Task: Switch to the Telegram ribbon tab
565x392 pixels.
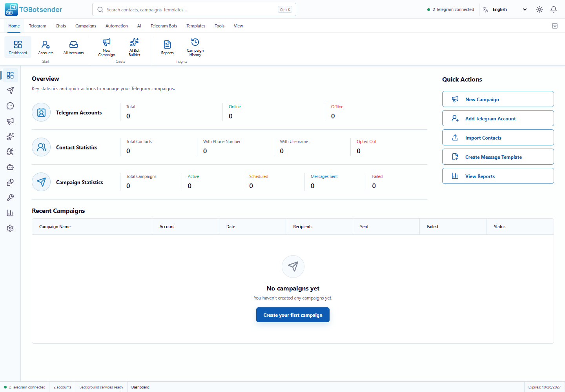Action: tap(38, 26)
